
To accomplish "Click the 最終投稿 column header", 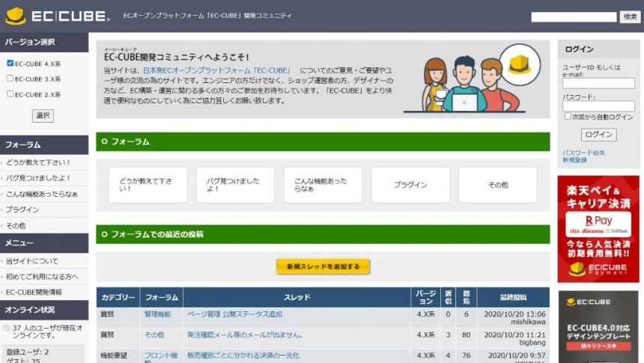I will [x=513, y=297].
